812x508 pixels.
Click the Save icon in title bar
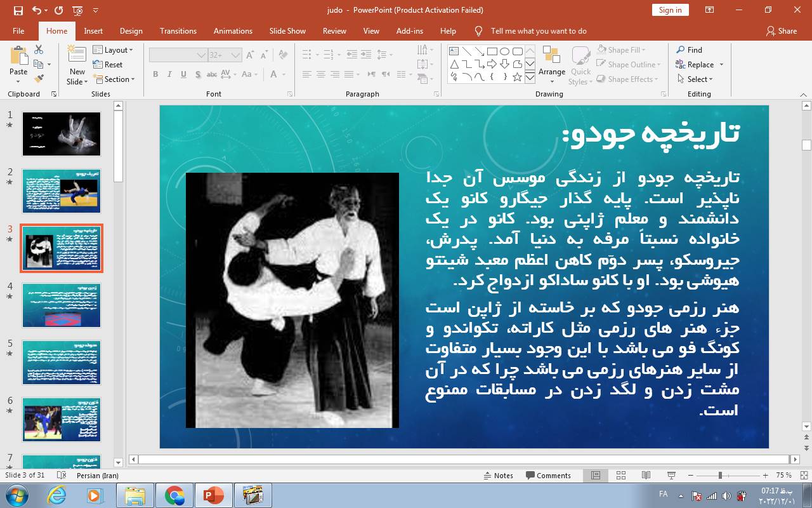coord(18,10)
